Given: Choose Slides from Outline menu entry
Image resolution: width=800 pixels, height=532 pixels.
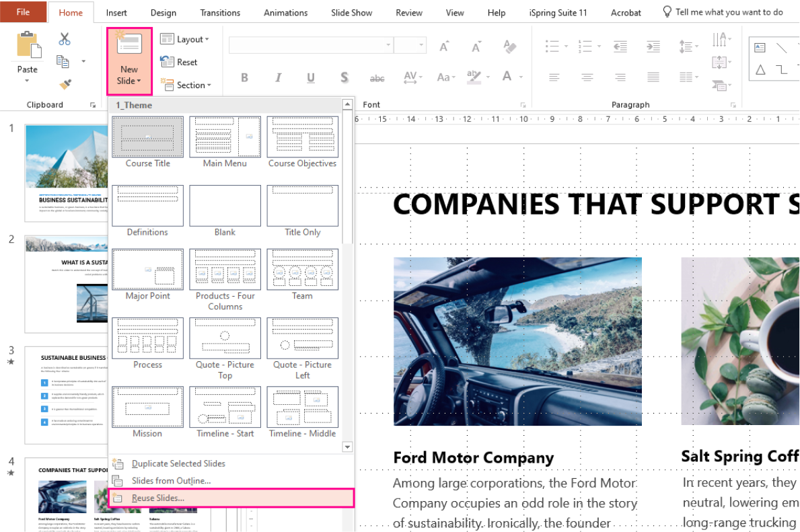Looking at the screenshot, I should (x=231, y=480).
